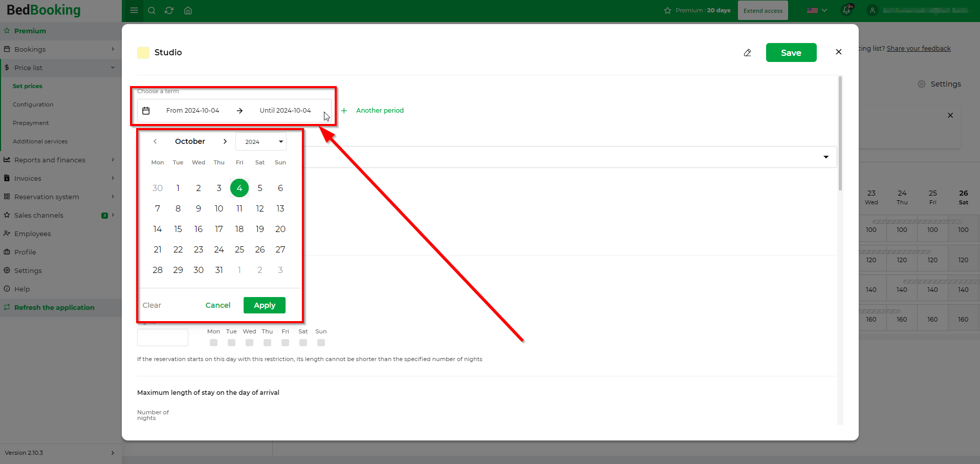
Task: Click the dialog vertical scrollbar
Action: [840, 133]
